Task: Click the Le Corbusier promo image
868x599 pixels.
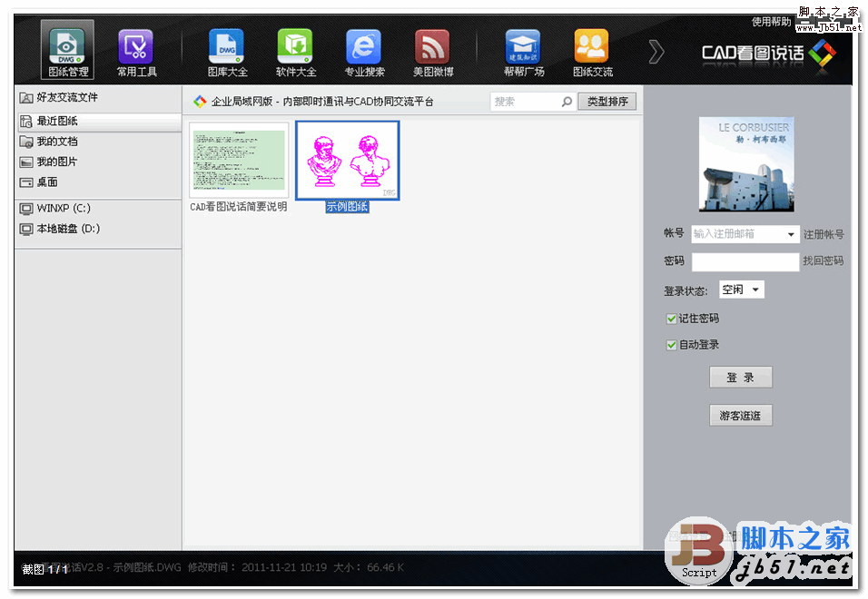Action: [x=746, y=164]
